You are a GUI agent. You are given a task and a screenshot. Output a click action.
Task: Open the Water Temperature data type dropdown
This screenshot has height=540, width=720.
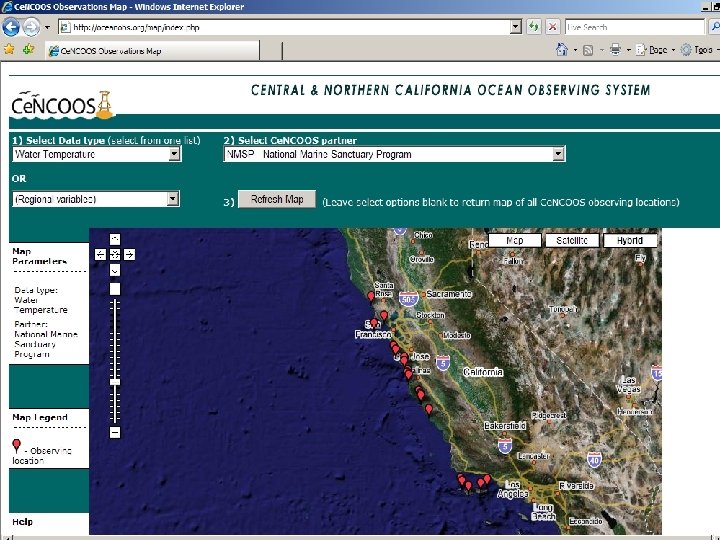pyautogui.click(x=97, y=154)
